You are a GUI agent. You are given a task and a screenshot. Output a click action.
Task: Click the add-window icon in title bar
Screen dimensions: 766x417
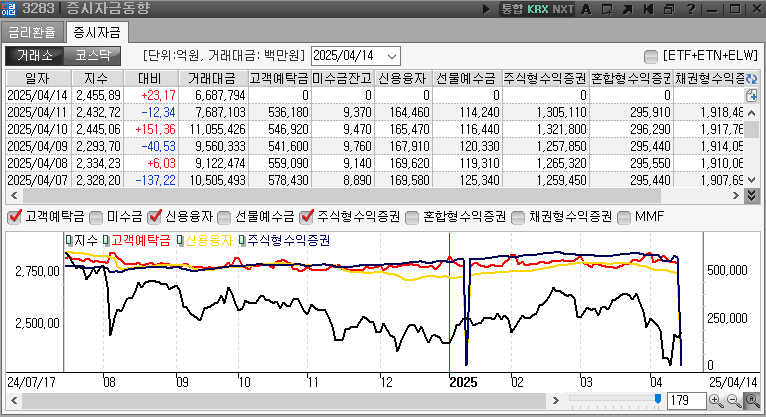607,9
